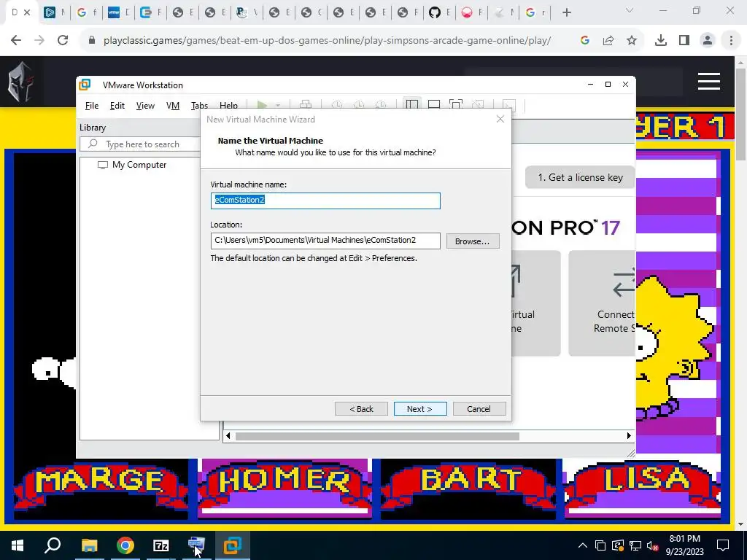Switch to the VMware icon tab
Image resolution: width=747 pixels, height=560 pixels.
pyautogui.click(x=114, y=13)
